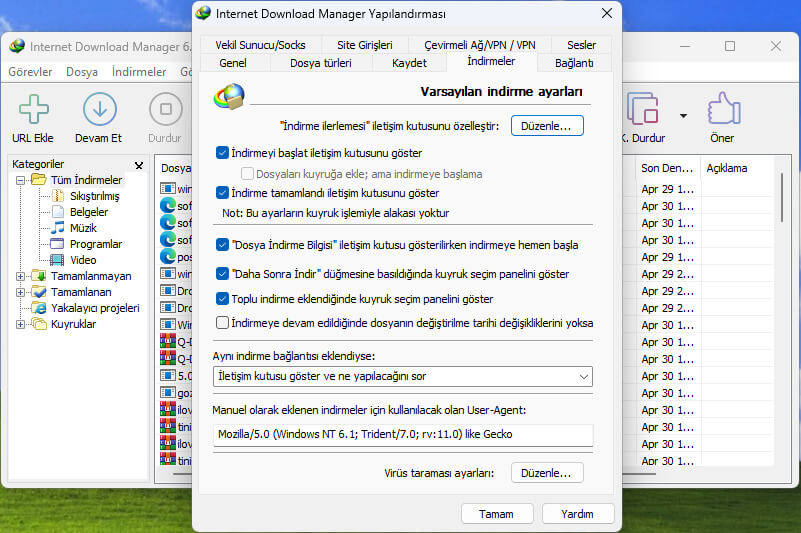Open the İndirmeler menu in main window
The width and height of the screenshot is (801, 533).
pyautogui.click(x=139, y=72)
